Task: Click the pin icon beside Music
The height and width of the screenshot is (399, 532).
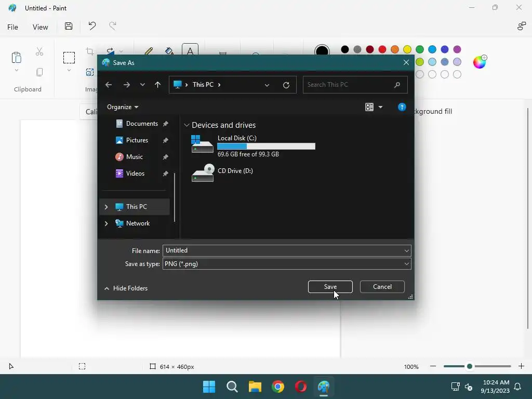Action: (x=166, y=157)
